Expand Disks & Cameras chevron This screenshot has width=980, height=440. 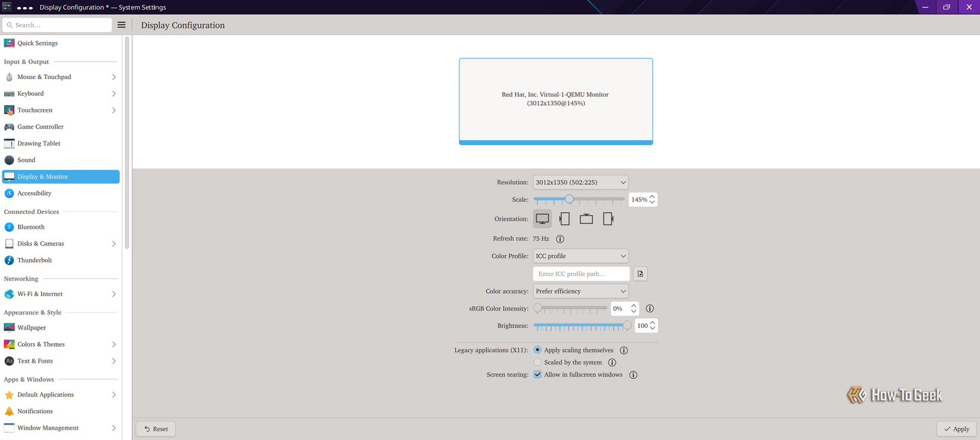114,244
